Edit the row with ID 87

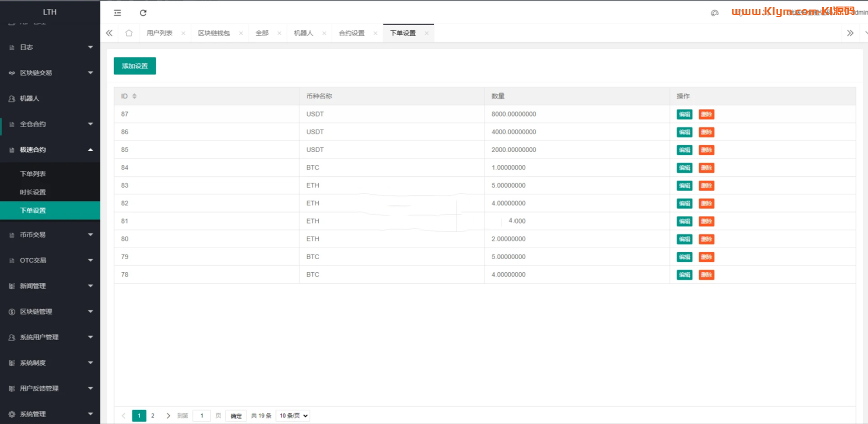click(684, 115)
